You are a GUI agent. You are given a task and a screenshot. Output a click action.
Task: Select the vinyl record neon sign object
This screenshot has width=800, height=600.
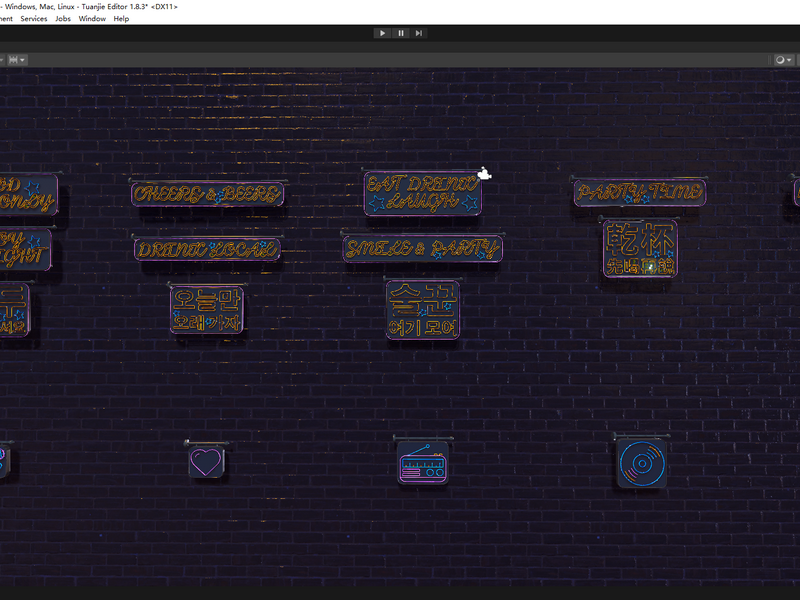642,463
